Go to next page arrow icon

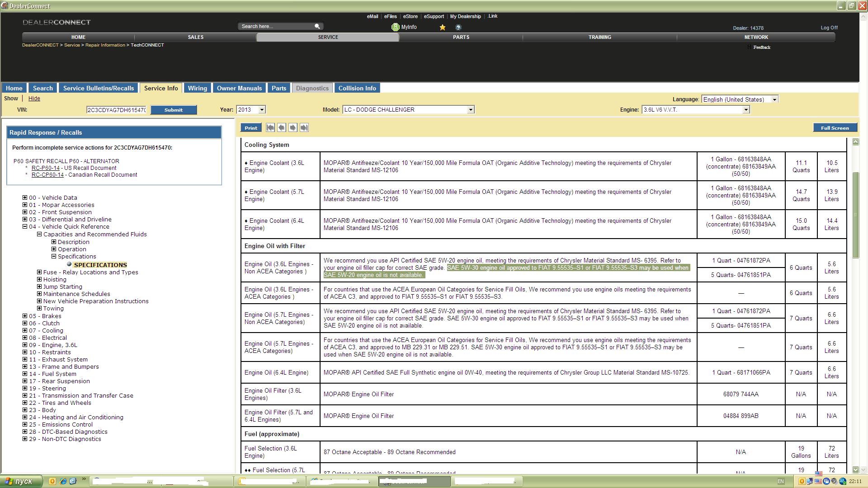click(293, 128)
